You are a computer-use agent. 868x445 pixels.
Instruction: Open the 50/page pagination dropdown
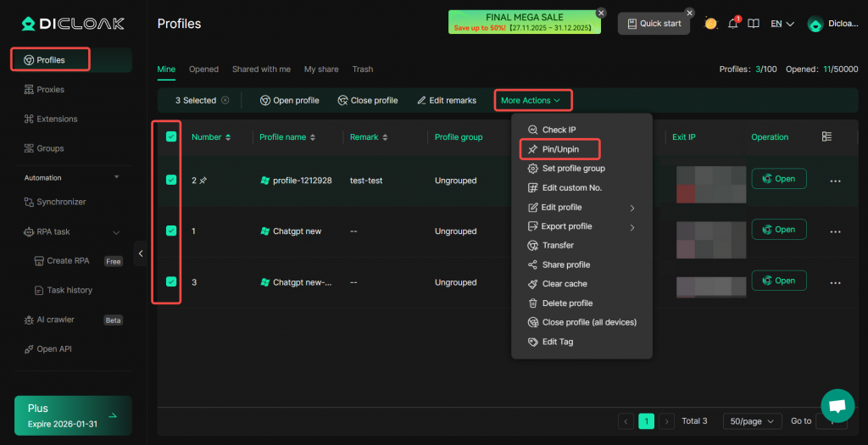752,420
